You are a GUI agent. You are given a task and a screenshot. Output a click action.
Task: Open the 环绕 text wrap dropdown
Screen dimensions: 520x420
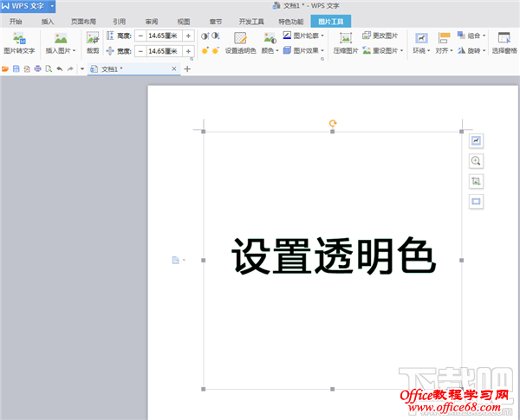[420, 51]
